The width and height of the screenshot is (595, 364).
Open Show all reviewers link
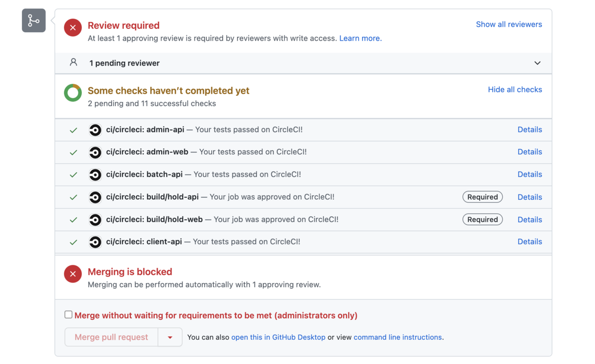click(509, 24)
